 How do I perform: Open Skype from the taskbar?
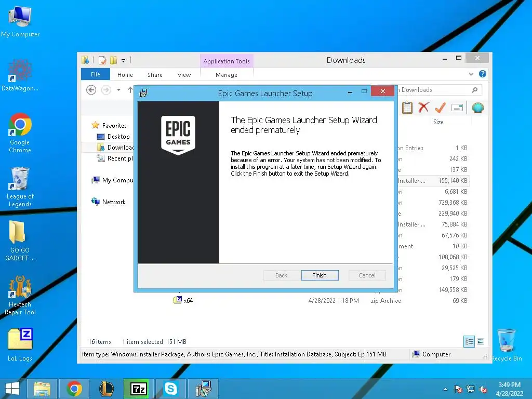tap(170, 389)
